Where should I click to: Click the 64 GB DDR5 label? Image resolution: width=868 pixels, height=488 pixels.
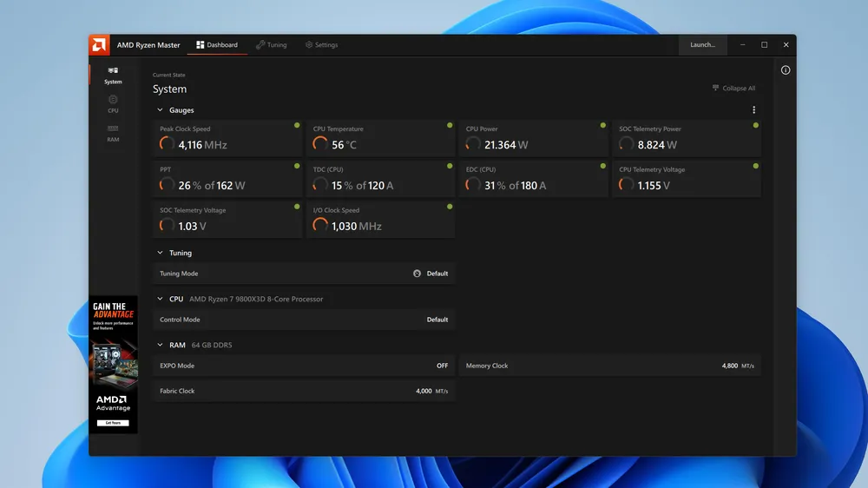(x=212, y=345)
